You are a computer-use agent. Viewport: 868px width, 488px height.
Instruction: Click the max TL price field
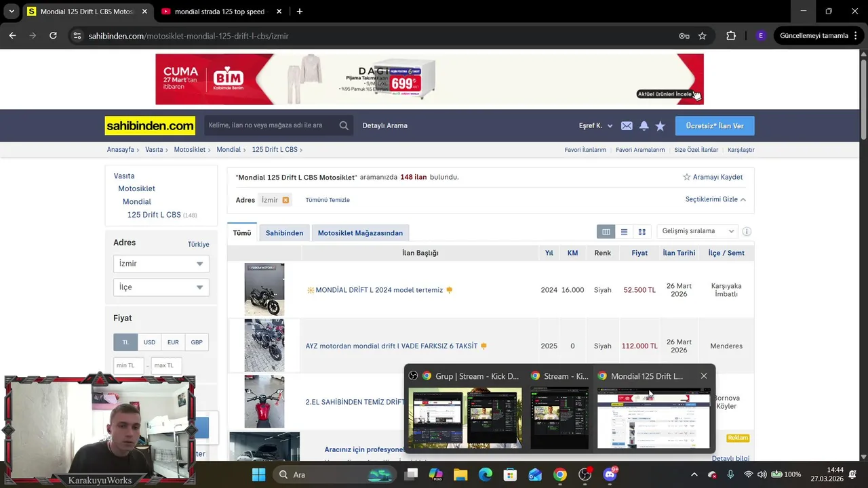(166, 365)
